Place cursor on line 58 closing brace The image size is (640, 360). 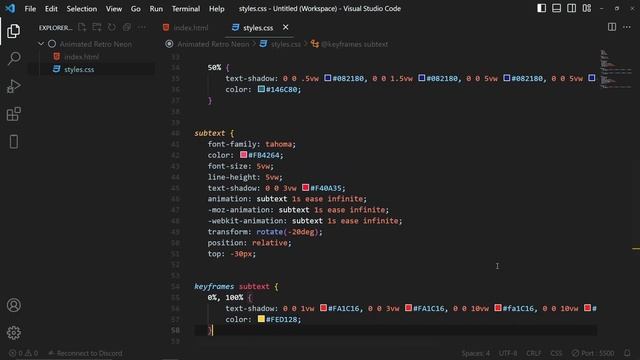pyautogui.click(x=210, y=330)
